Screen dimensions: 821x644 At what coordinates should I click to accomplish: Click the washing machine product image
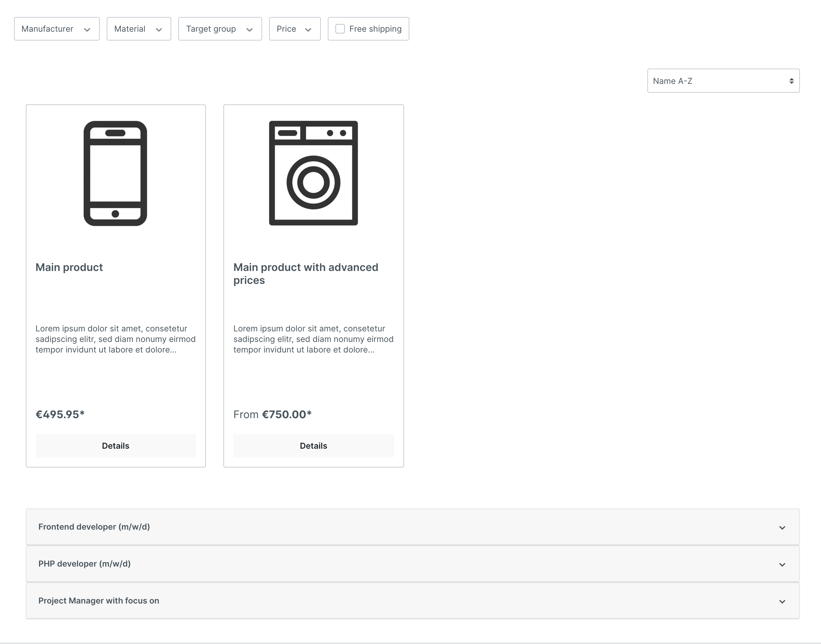(313, 173)
